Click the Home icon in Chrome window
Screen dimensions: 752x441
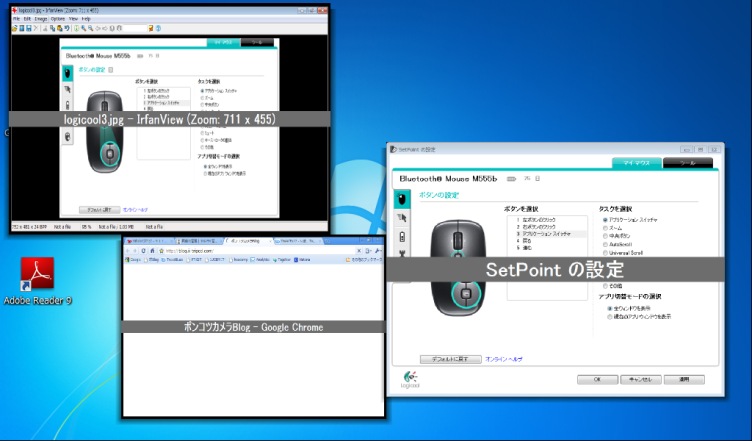[x=153, y=251]
